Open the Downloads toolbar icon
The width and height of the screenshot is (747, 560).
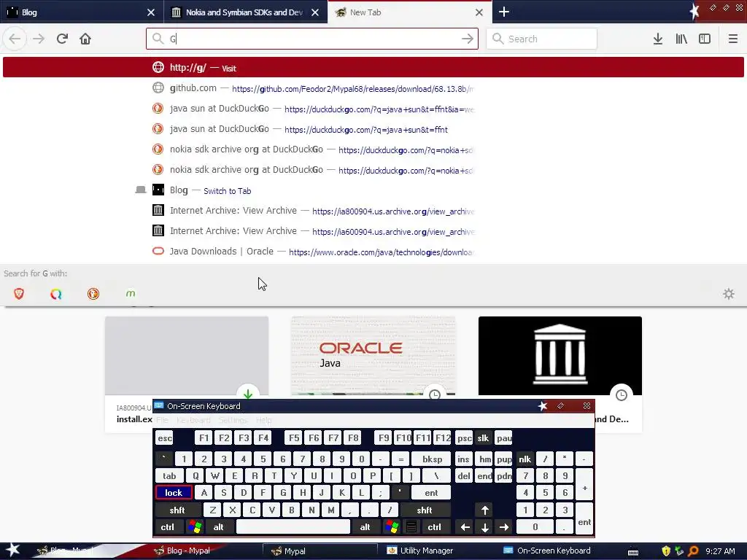coord(658,39)
